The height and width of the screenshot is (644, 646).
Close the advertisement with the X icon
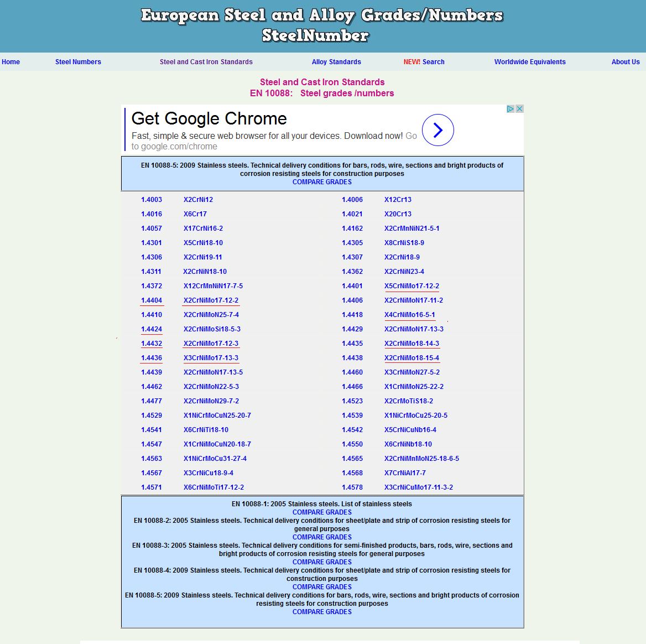[x=519, y=109]
